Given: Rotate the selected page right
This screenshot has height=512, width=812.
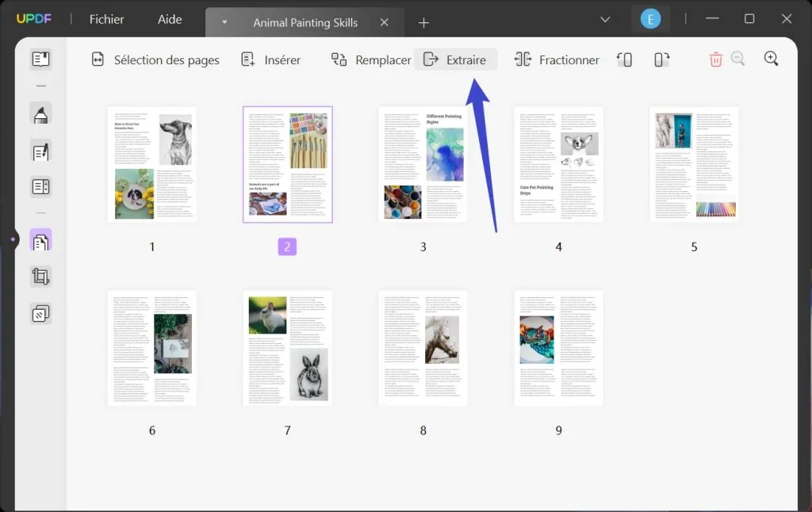Looking at the screenshot, I should pos(661,59).
